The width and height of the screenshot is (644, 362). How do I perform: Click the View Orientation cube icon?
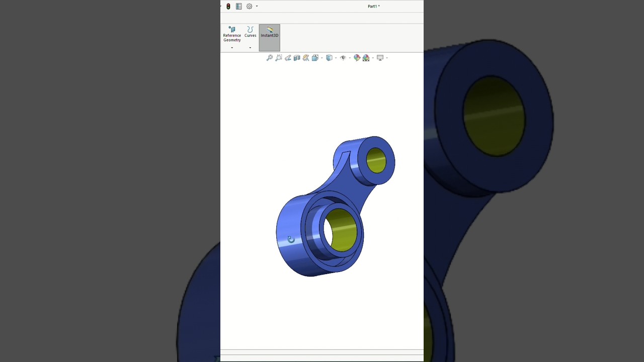point(315,58)
